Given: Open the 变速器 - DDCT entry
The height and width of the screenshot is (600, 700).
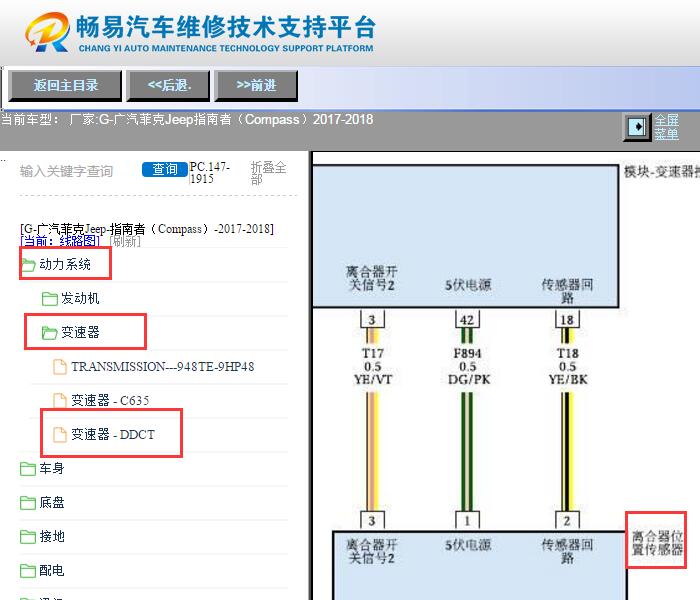Looking at the screenshot, I should pyautogui.click(x=113, y=434).
